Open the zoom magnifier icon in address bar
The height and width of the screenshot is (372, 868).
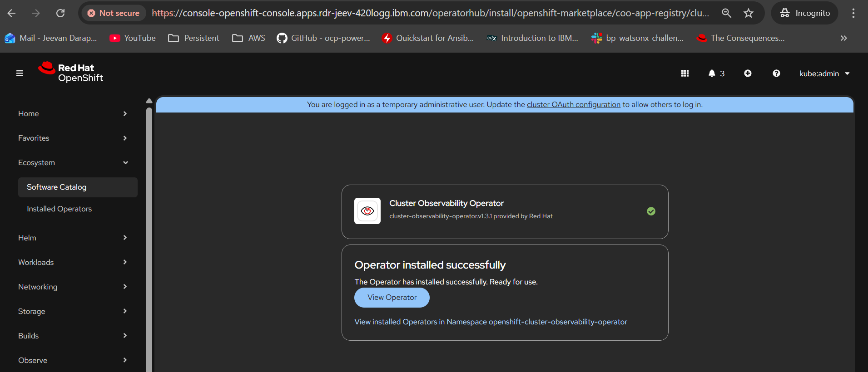(x=727, y=13)
